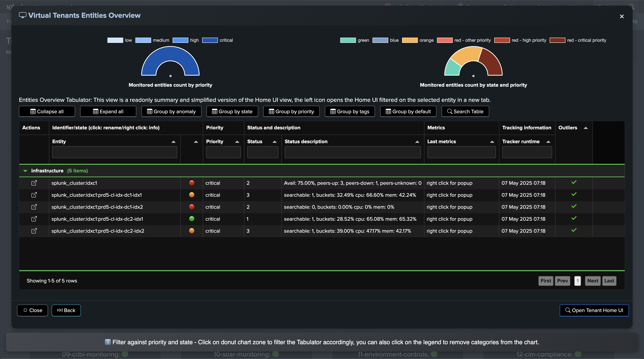644x359 pixels.
Task: Toggle medium priority legend swatch
Action: pos(143,40)
